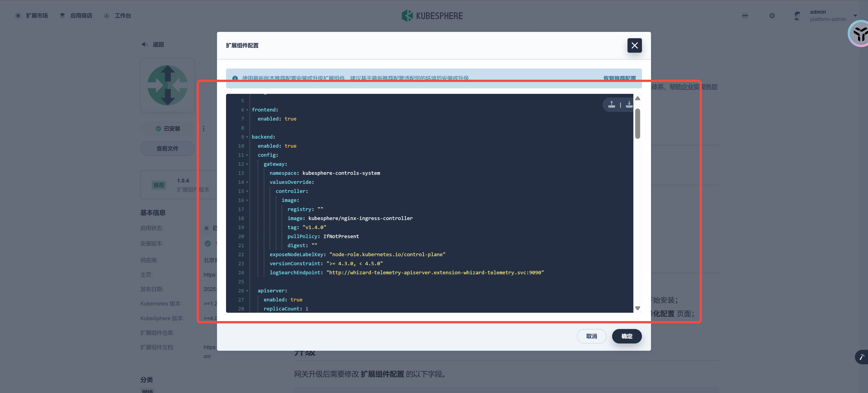Click the editor scrollbar down arrow
Screen dimensions: 868x393
click(637, 308)
